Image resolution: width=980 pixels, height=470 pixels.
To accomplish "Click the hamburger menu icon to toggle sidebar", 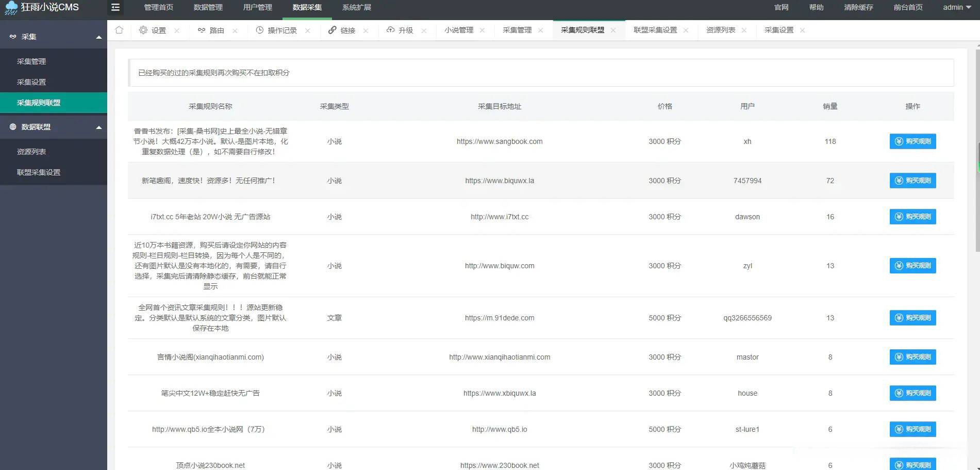I will pos(115,7).
